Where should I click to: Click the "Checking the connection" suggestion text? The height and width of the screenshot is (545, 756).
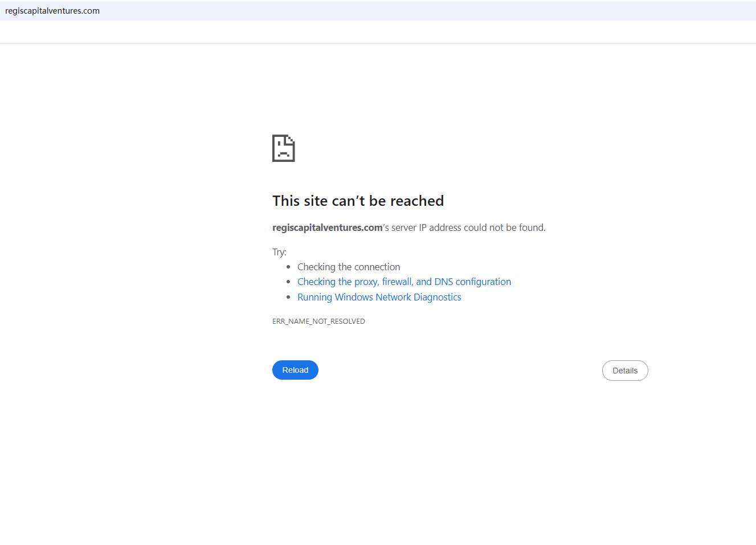coord(349,267)
